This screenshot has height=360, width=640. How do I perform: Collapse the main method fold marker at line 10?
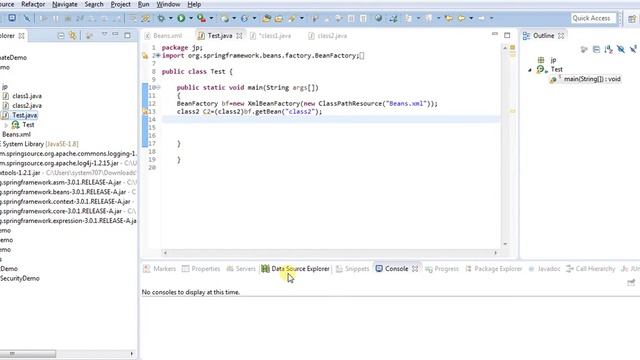(158, 88)
